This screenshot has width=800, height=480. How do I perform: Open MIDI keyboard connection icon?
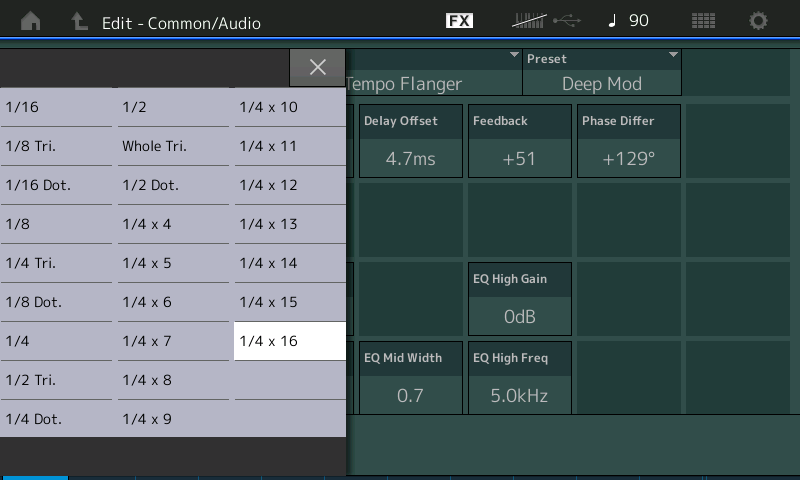(x=529, y=21)
